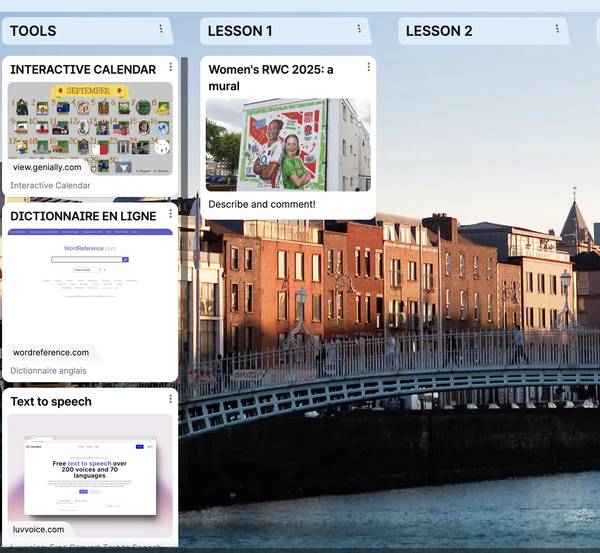Open options for Women's RWC 2025 card
The image size is (600, 553).
[x=368, y=67]
